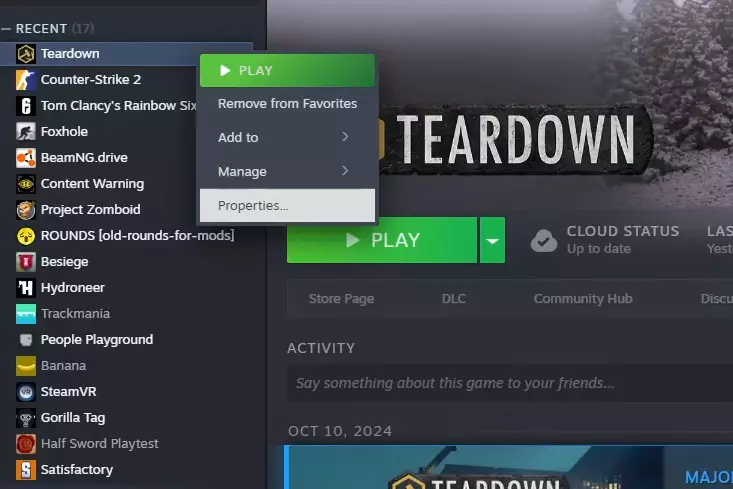Image resolution: width=733 pixels, height=489 pixels.
Task: Click the Besiege game icon
Action: click(x=26, y=262)
